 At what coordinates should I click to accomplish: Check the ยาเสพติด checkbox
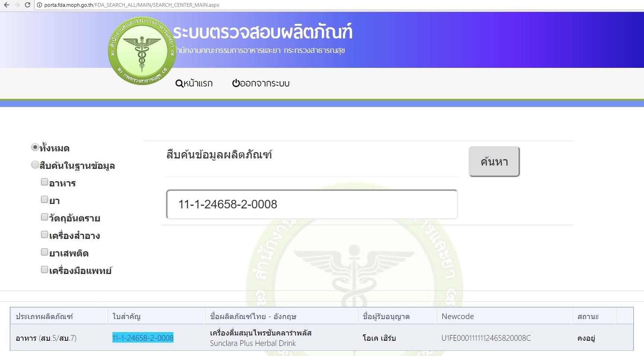(x=45, y=252)
